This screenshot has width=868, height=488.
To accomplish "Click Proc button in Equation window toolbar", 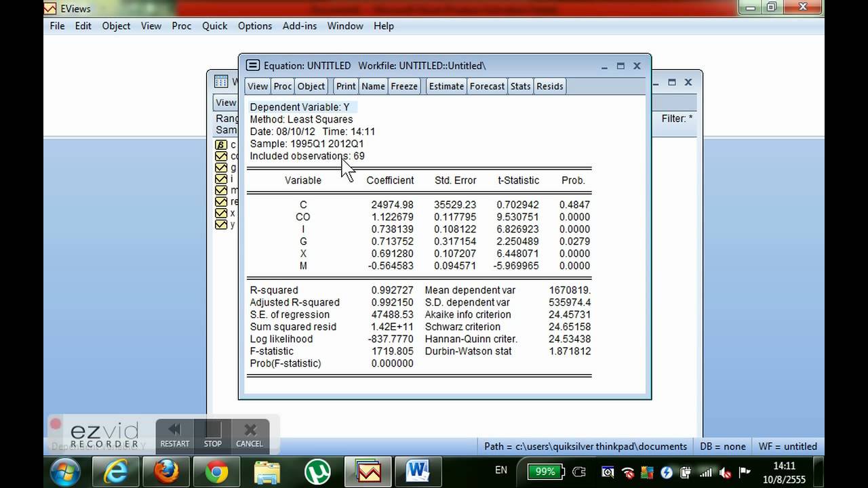I will click(283, 86).
